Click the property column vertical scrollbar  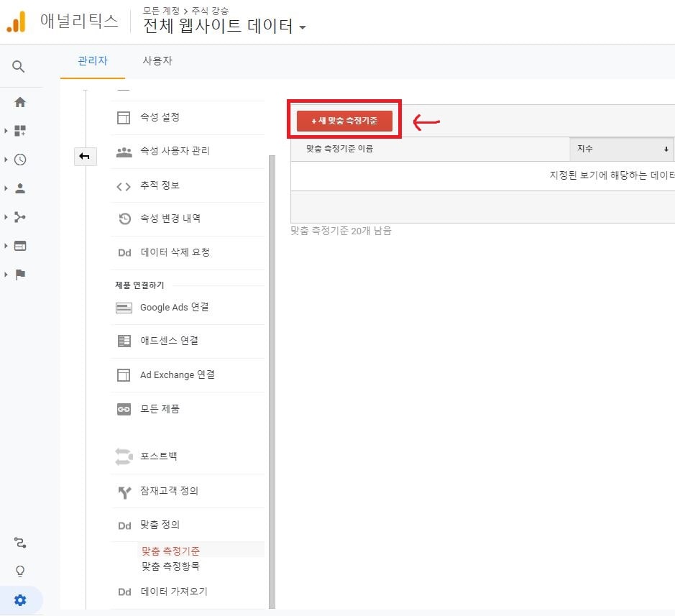[272, 382]
